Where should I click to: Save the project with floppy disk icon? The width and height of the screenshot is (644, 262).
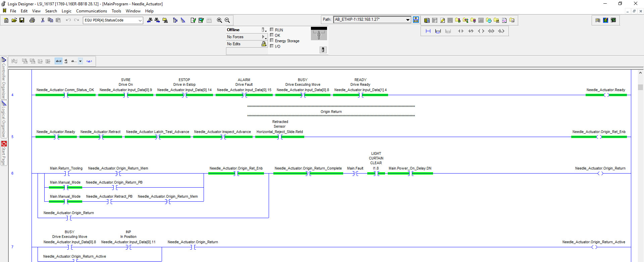click(x=22, y=20)
